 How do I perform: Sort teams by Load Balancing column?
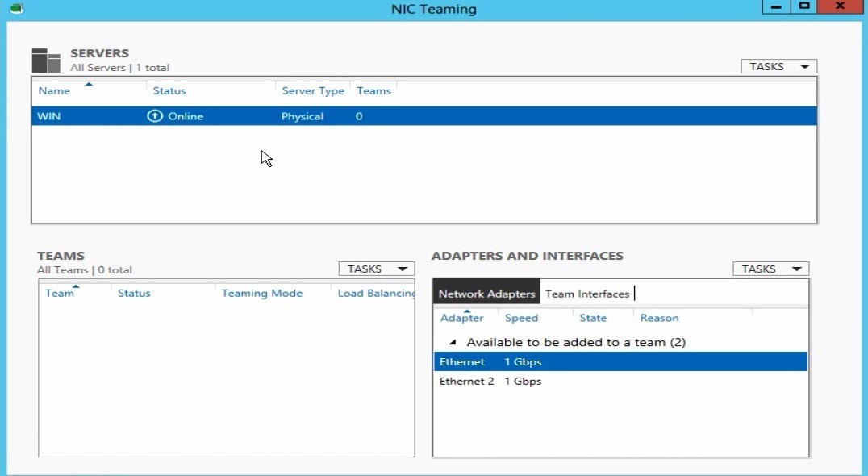click(x=376, y=294)
